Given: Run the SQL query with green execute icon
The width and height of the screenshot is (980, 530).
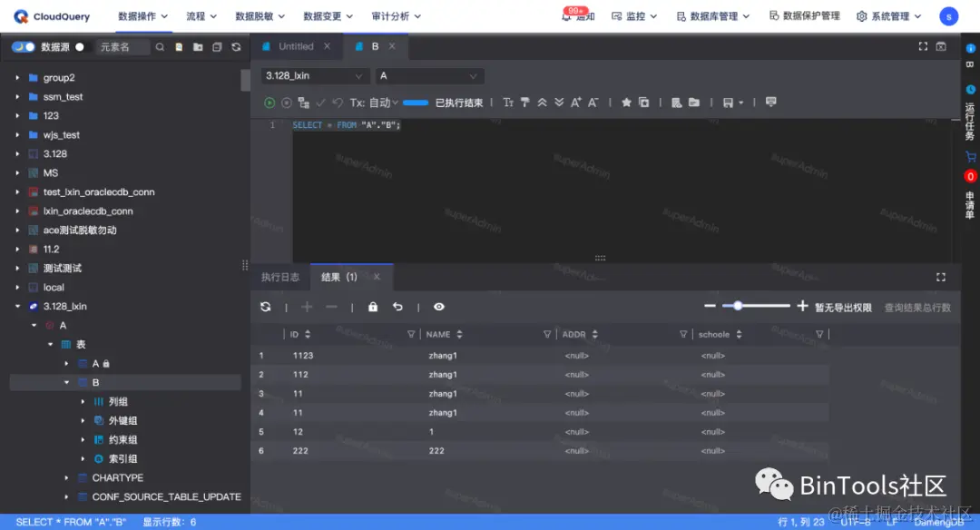Looking at the screenshot, I should [x=269, y=103].
